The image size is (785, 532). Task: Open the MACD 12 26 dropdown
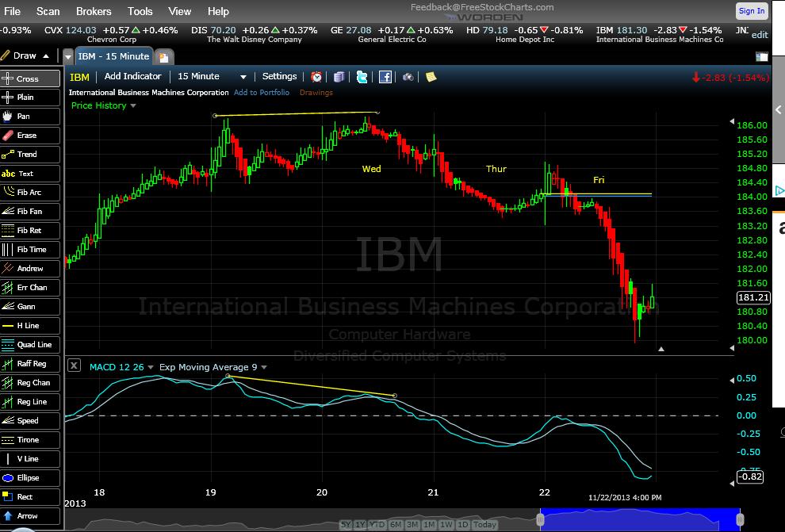click(151, 367)
